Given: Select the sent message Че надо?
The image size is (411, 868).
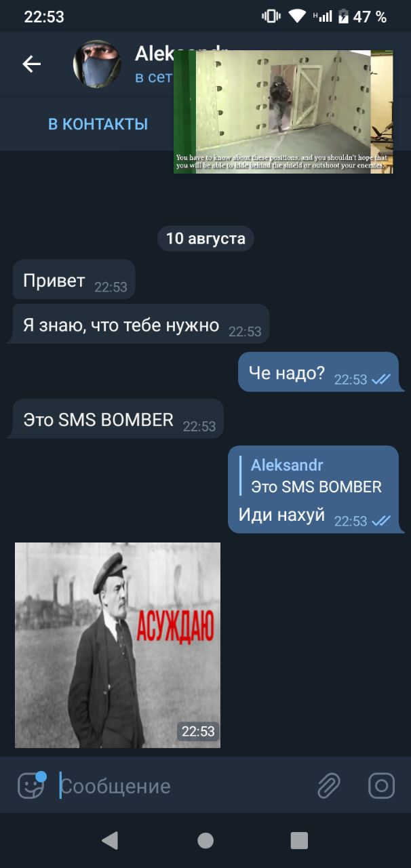Looking at the screenshot, I should click(x=318, y=372).
